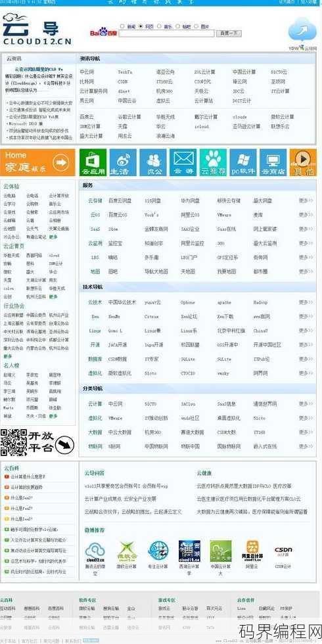
Task: Open the apache link
Action: [x=224, y=302]
